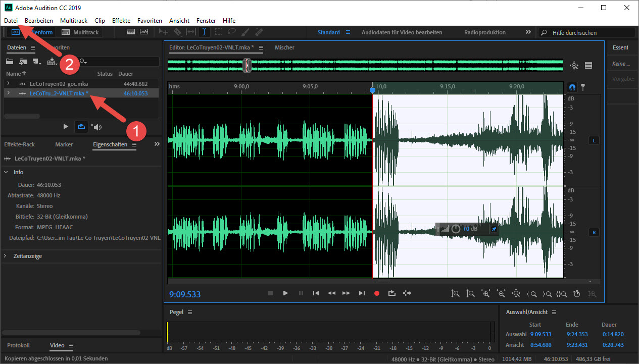The width and height of the screenshot is (639, 364).
Task: Select the Slip tool in toolbar
Action: pyautogui.click(x=190, y=32)
